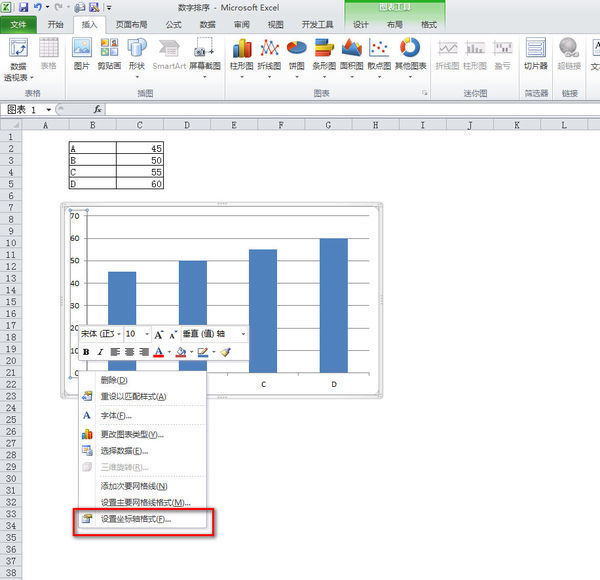Click the name box showing 图表 1
The image size is (600, 580).
(28, 109)
